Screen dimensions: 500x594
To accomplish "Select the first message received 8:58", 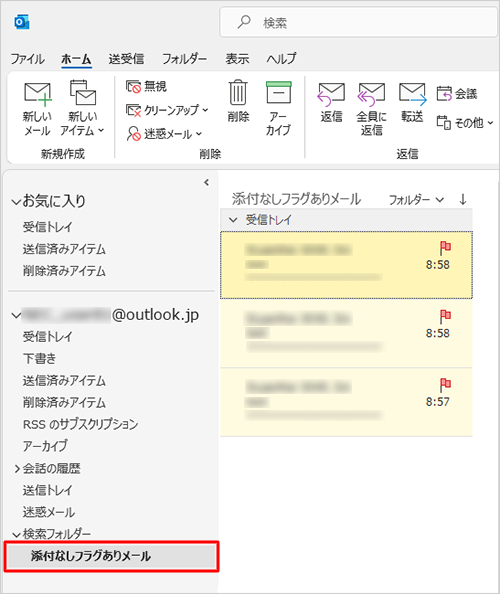I will point(346,265).
